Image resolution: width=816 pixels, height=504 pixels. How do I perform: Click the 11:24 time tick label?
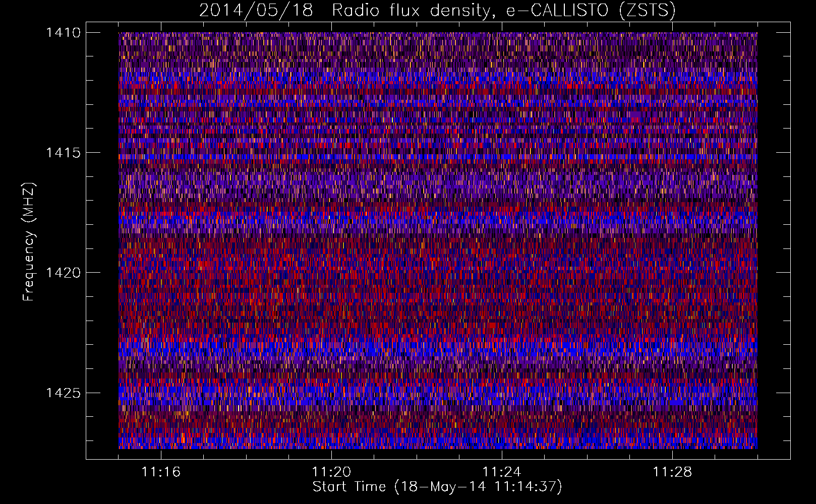tap(502, 472)
